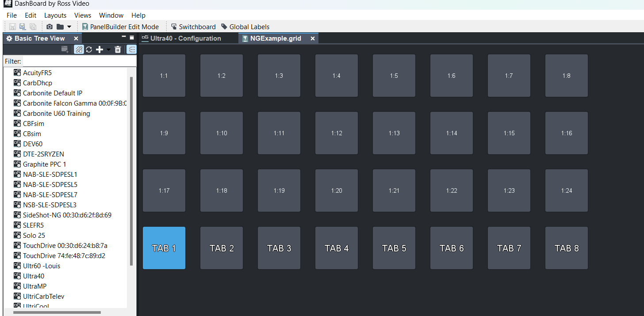This screenshot has width=644, height=316.
Task: Click the CBsim device icon
Action: [x=17, y=133]
